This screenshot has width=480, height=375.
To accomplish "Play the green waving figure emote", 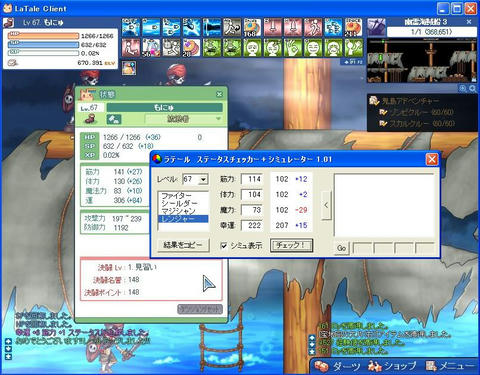I will coord(354,48).
